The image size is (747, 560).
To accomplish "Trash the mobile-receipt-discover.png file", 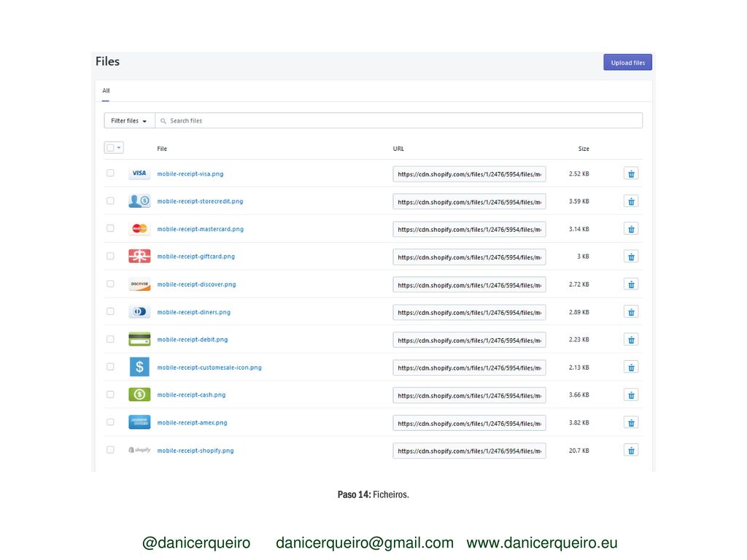I will (631, 284).
